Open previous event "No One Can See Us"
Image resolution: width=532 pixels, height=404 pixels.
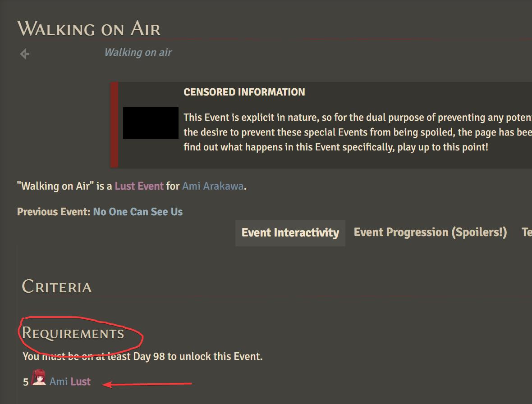(138, 212)
